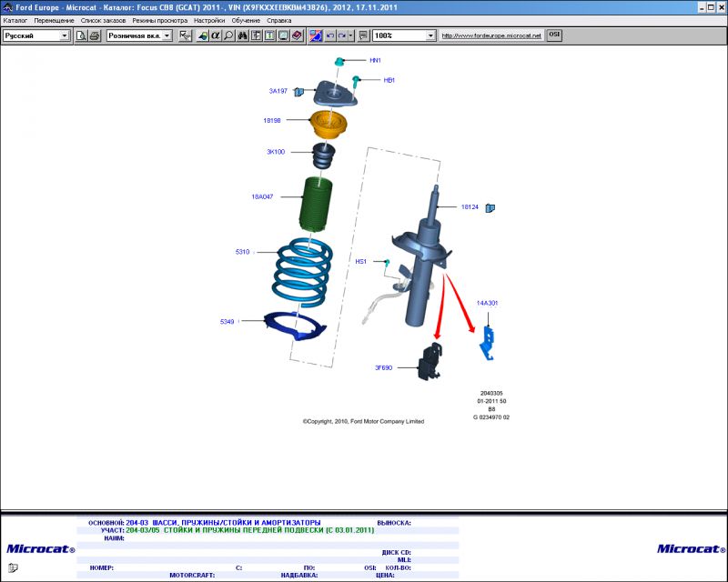Select part callout HB1 in the diagram
The height and width of the screenshot is (582, 728).
coord(389,80)
